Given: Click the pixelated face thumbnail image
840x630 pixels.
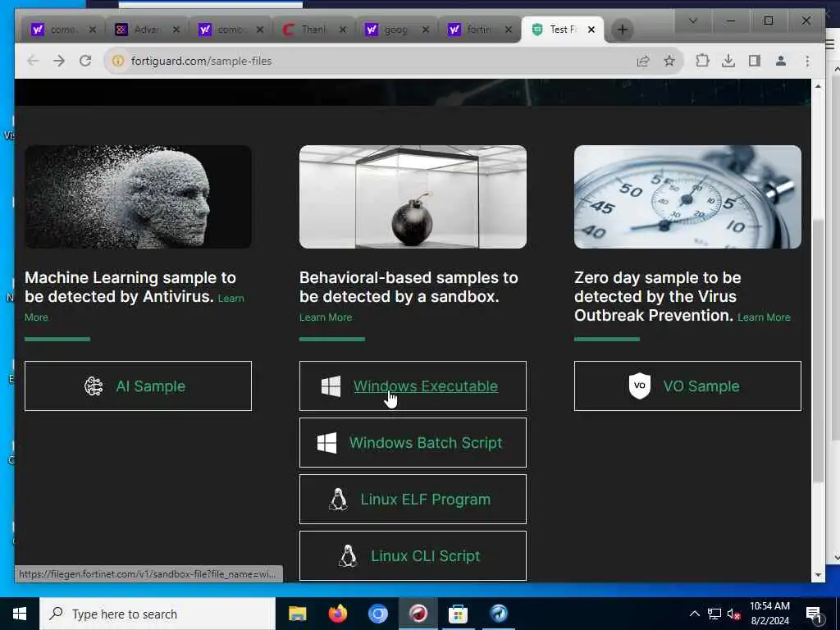Looking at the screenshot, I should pyautogui.click(x=138, y=197).
